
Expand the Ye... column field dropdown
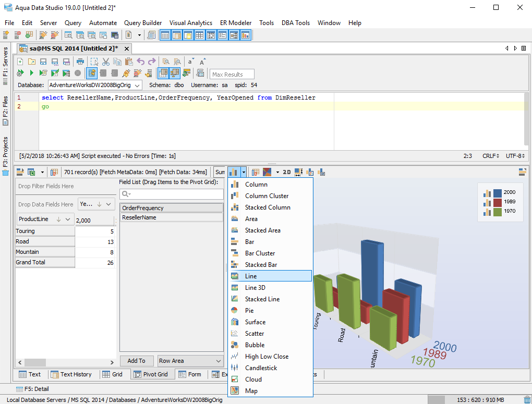108,204
